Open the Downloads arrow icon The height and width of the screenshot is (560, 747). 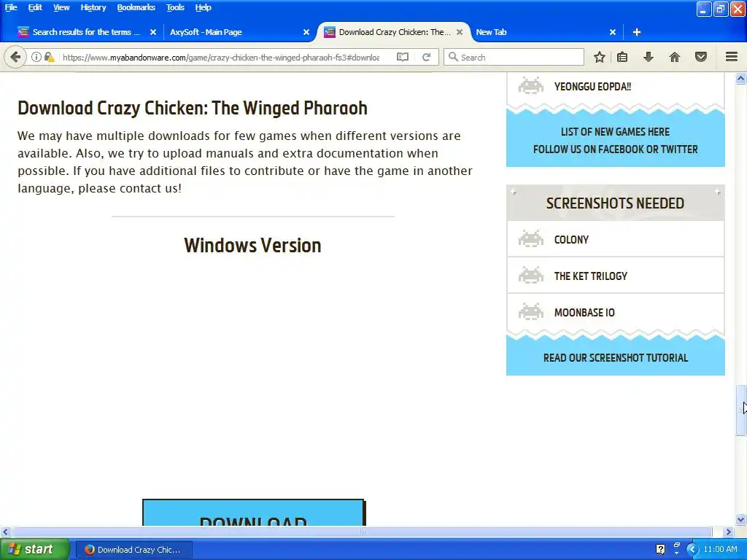point(649,57)
